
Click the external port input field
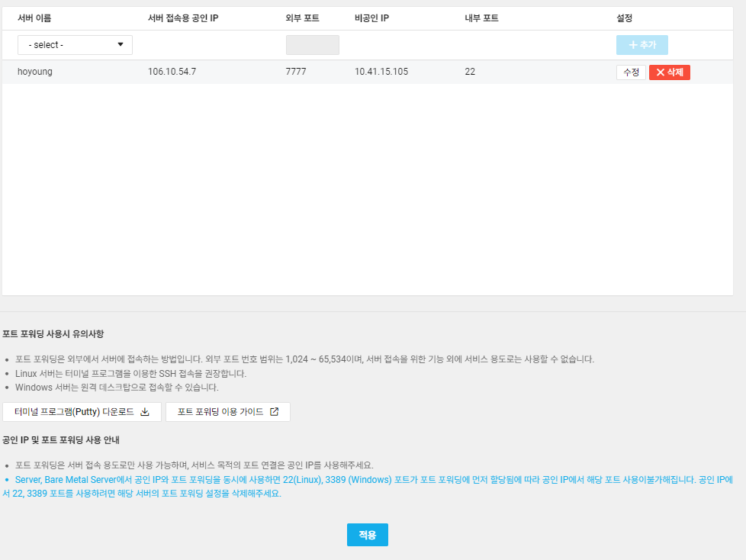click(313, 45)
